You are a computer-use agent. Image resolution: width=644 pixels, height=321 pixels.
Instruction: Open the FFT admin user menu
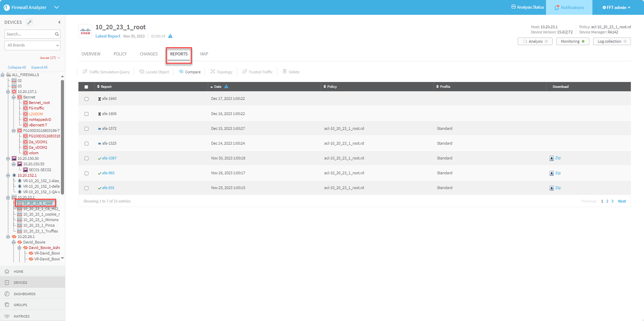coord(616,7)
